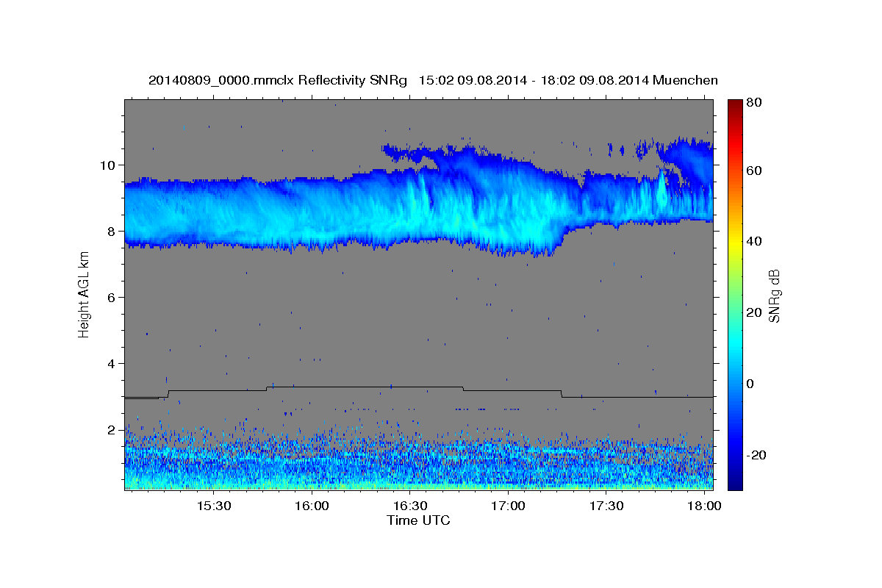Click the 'SNRg dB' colorbar label
The height and width of the screenshot is (588, 882).
click(x=774, y=295)
